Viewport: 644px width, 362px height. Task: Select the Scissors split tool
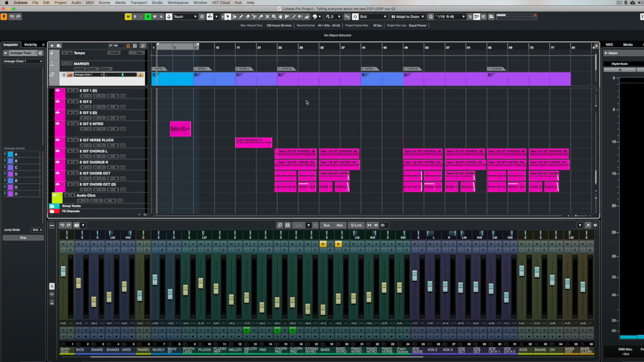pos(254,17)
